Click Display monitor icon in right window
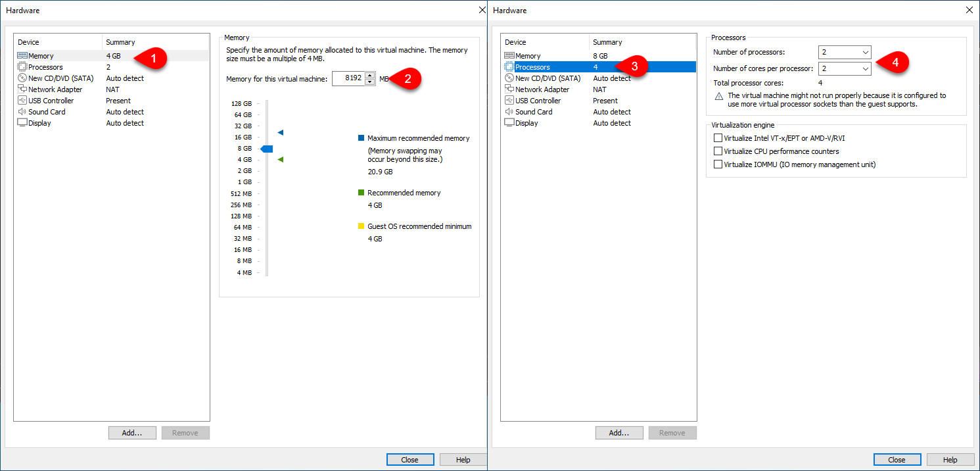 point(509,123)
